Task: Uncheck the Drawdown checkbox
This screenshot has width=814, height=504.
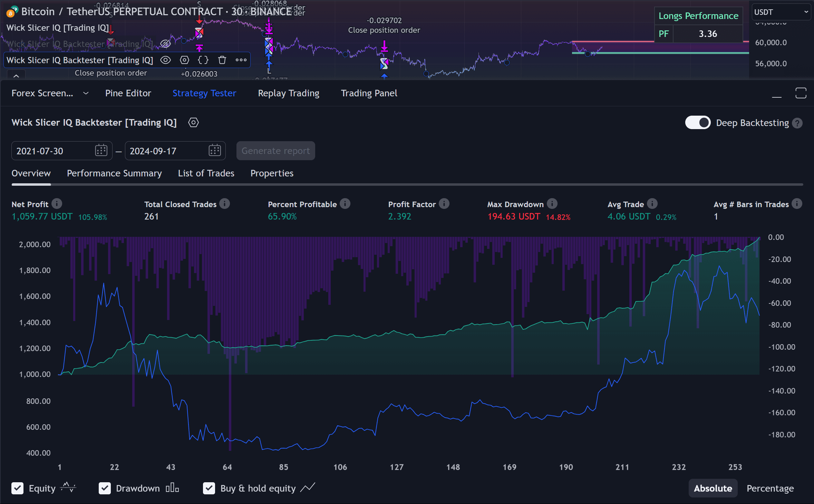Action: pos(105,488)
